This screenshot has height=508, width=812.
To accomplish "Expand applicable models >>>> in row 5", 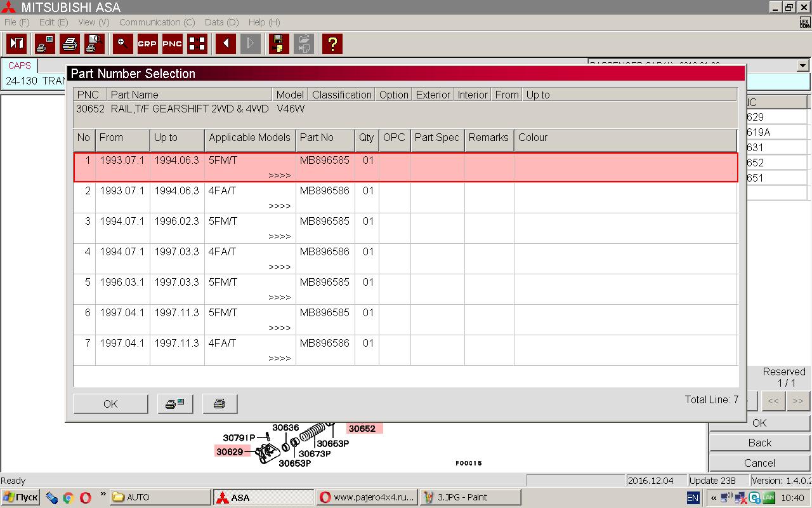I will point(279,297).
